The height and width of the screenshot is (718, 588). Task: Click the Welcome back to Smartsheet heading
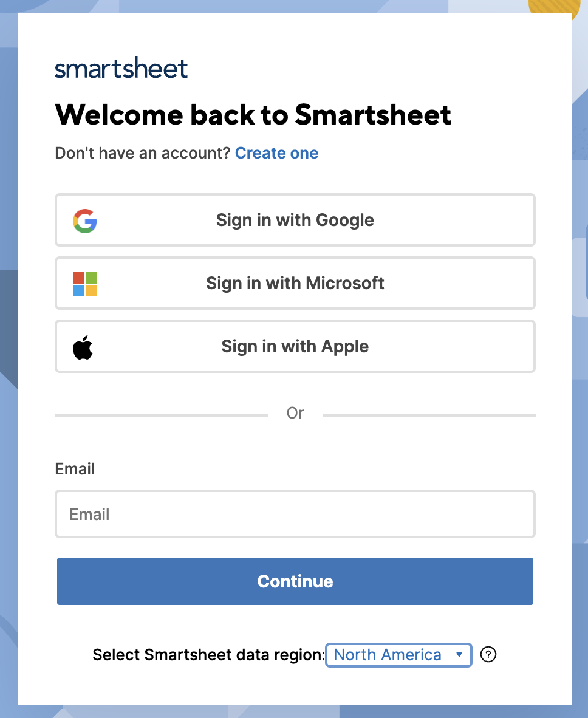tap(253, 114)
